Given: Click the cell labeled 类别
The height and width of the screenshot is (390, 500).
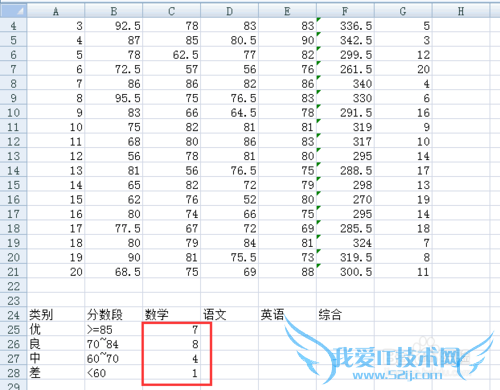Looking at the screenshot, I should pos(56,315).
